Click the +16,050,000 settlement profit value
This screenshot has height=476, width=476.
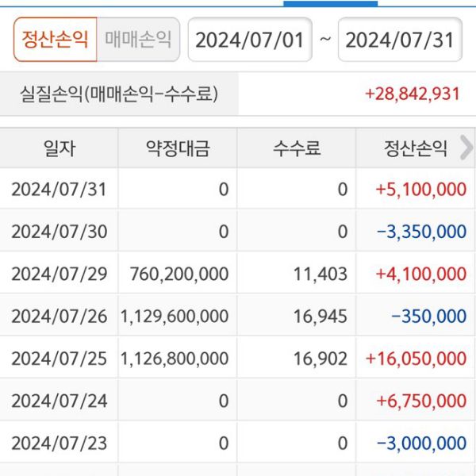[x=416, y=359]
